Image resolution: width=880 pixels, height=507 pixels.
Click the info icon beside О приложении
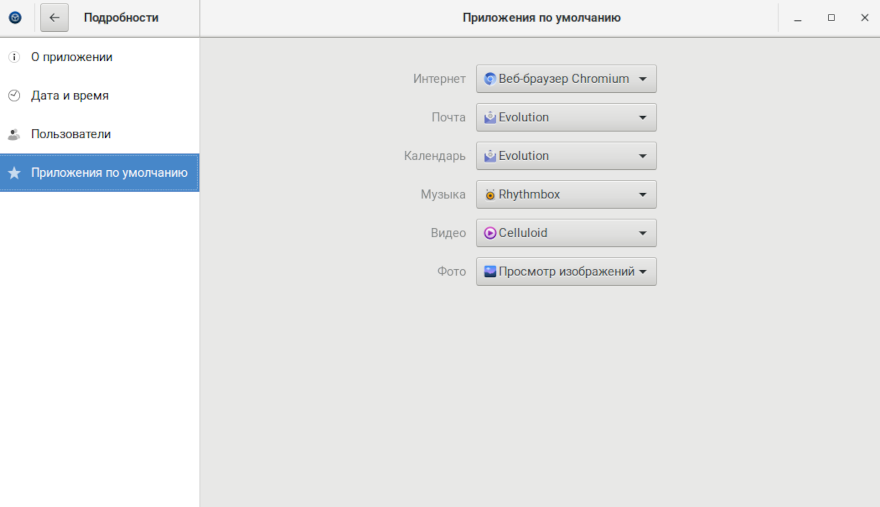pyautogui.click(x=14, y=57)
